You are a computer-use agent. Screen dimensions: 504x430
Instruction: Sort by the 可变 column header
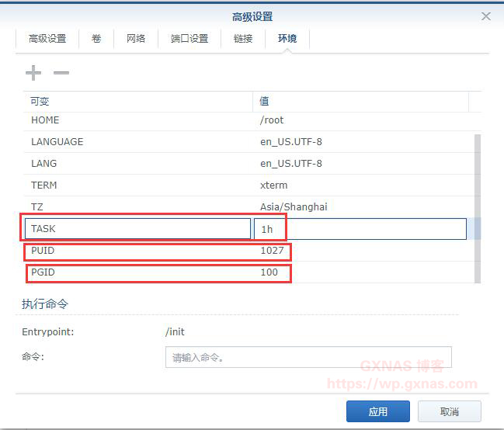pyautogui.click(x=137, y=102)
